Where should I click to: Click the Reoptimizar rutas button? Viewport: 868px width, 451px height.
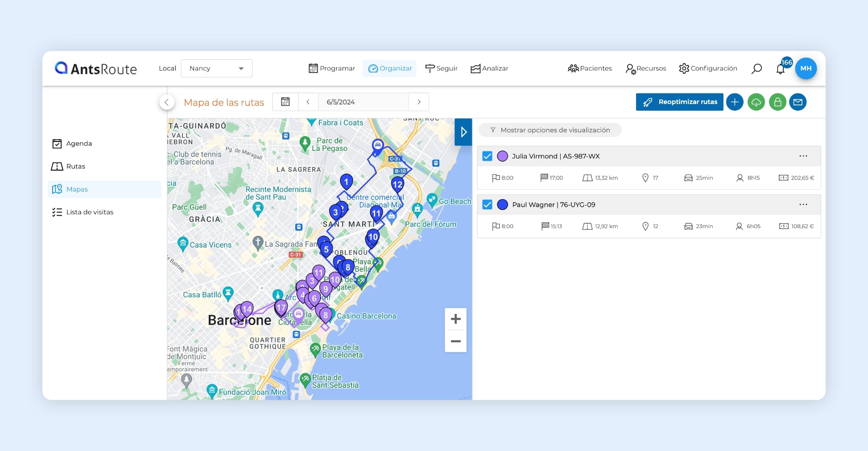[x=679, y=102]
